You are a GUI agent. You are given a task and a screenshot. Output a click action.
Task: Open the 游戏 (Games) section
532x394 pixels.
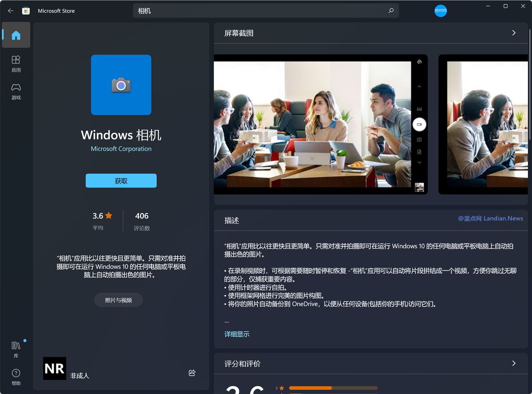tap(16, 91)
